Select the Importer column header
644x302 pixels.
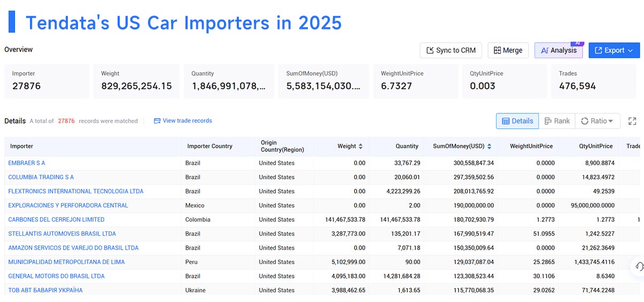pos(21,146)
